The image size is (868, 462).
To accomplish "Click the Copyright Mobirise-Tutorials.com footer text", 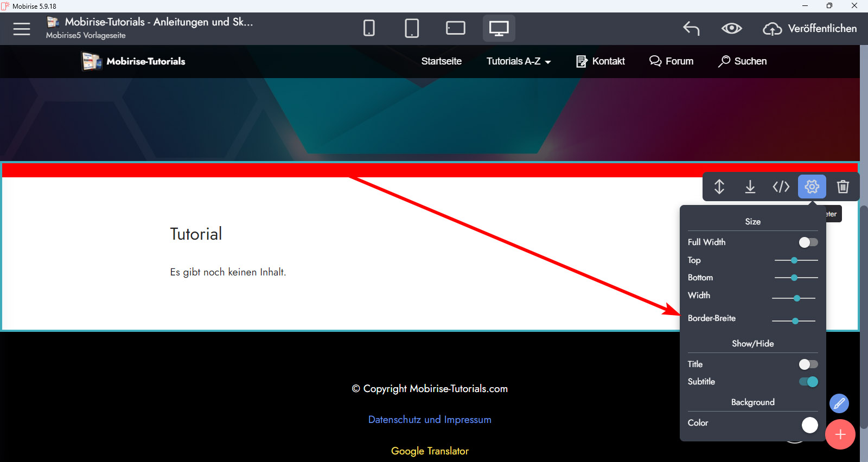I will coord(430,389).
